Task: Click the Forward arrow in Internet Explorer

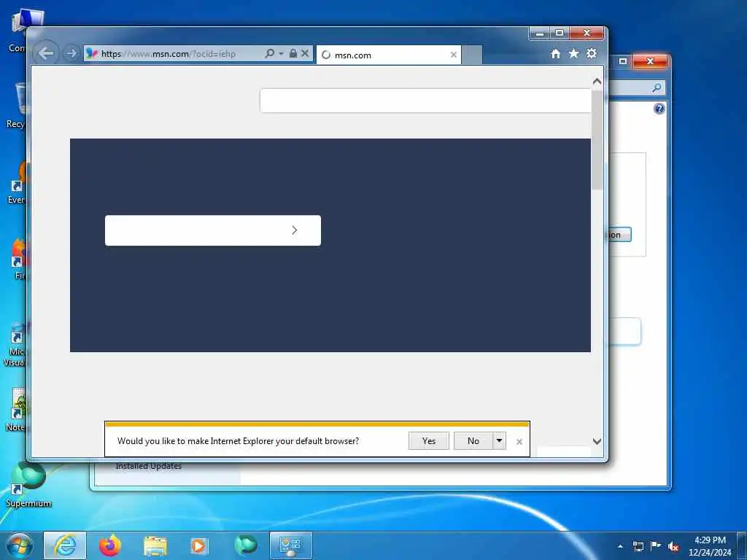Action: pos(71,53)
